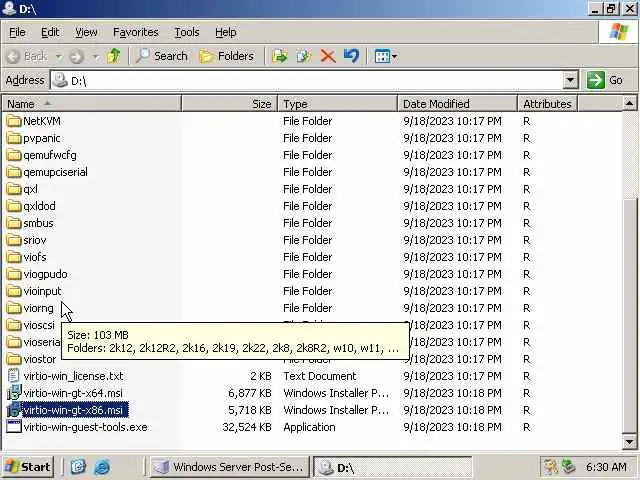Open the Favorites menu
Viewport: 640px width, 480px height.
136,32
